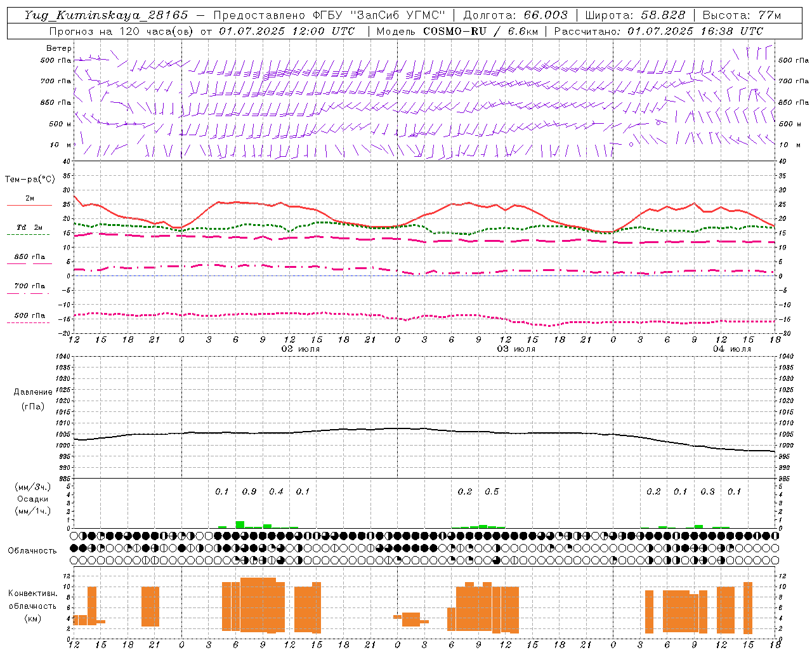Click the 0.9 precipitation value
The height and width of the screenshot is (650, 812).
pos(249,491)
